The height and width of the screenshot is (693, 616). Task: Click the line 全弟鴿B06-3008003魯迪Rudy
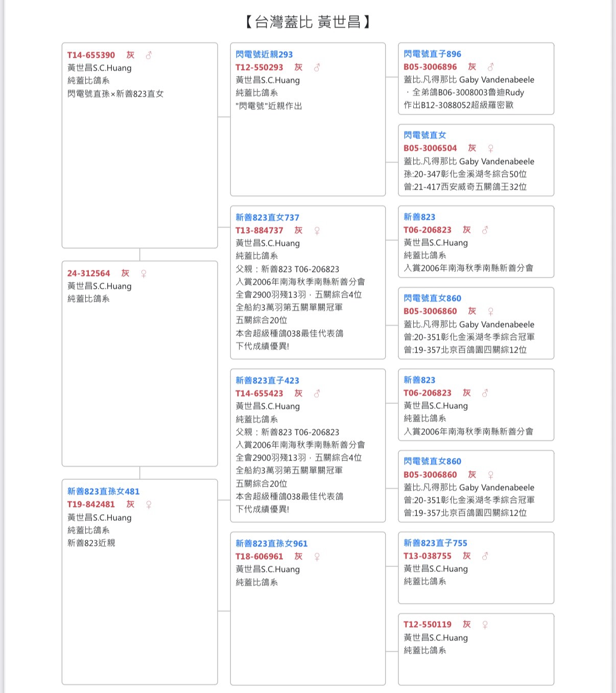pyautogui.click(x=468, y=93)
